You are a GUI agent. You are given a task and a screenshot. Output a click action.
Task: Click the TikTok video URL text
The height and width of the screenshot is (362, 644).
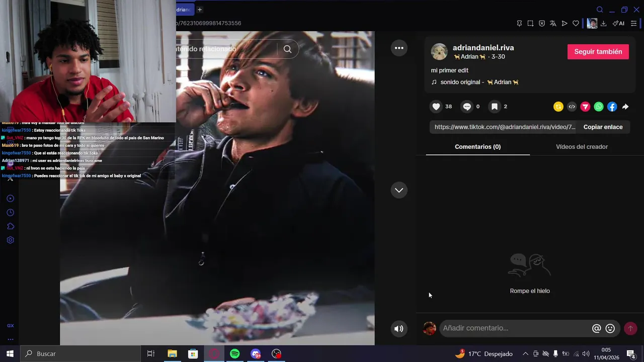tap(505, 127)
